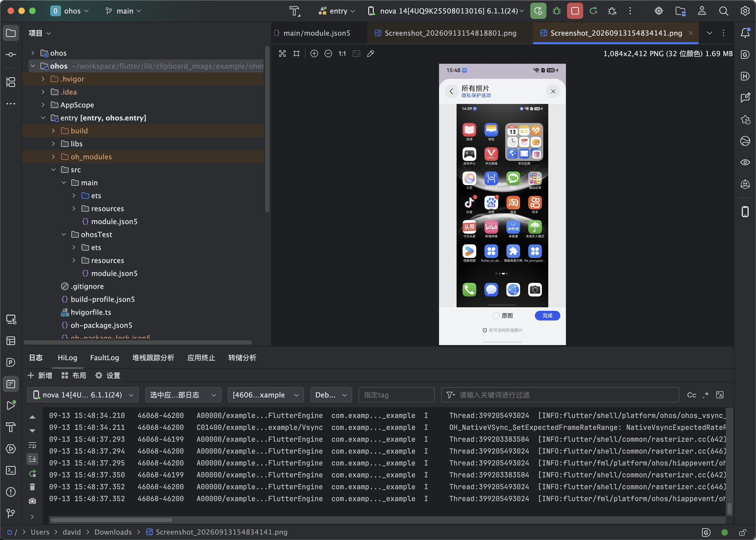Click the log horizontal scrollbar
This screenshot has width=756, height=540.
click(111, 520)
